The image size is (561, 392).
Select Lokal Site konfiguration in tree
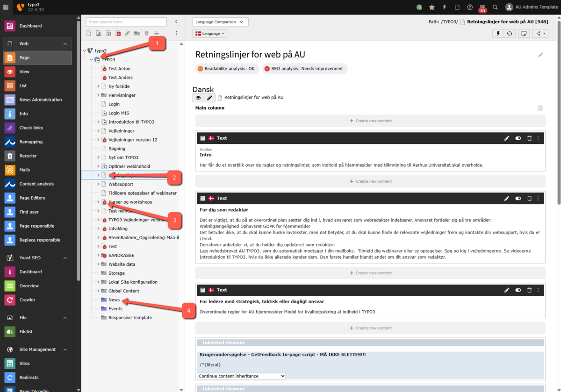click(133, 282)
